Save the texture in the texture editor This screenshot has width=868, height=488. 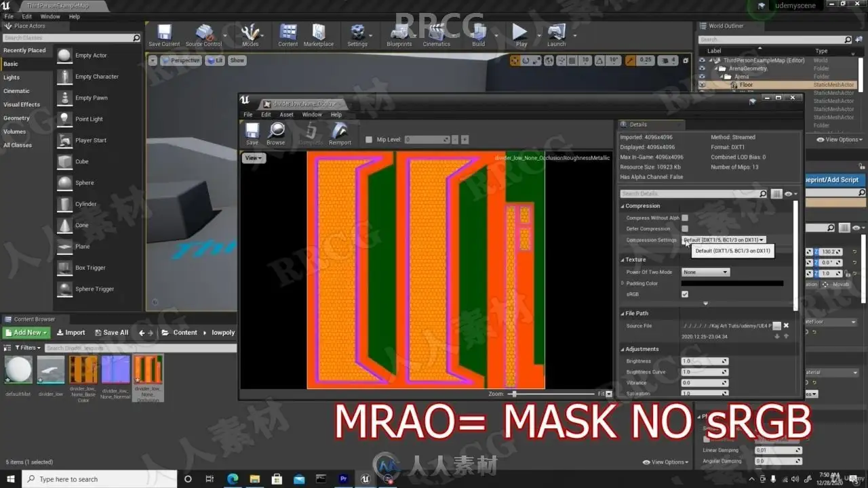coord(252,134)
